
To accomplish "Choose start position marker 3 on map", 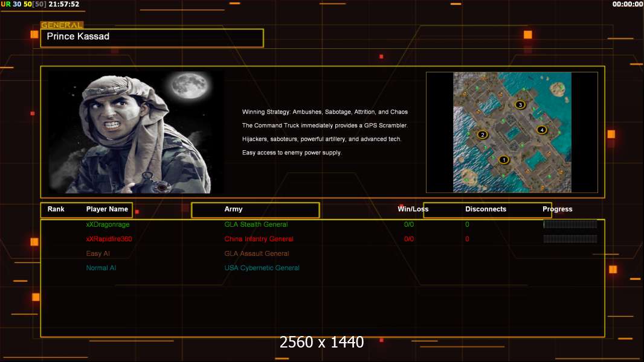I will [521, 105].
